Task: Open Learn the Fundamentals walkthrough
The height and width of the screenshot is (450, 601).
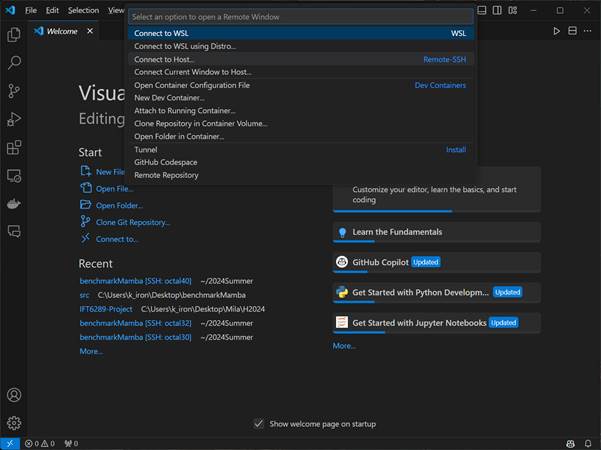Action: [x=437, y=232]
